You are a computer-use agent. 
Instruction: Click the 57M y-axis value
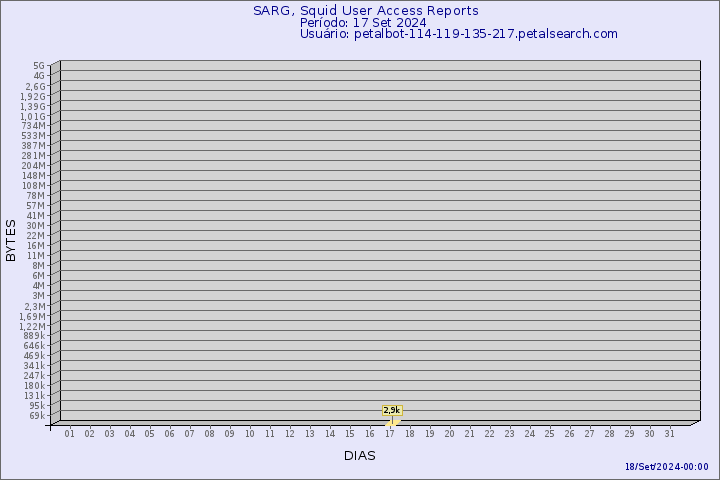[x=36, y=206]
